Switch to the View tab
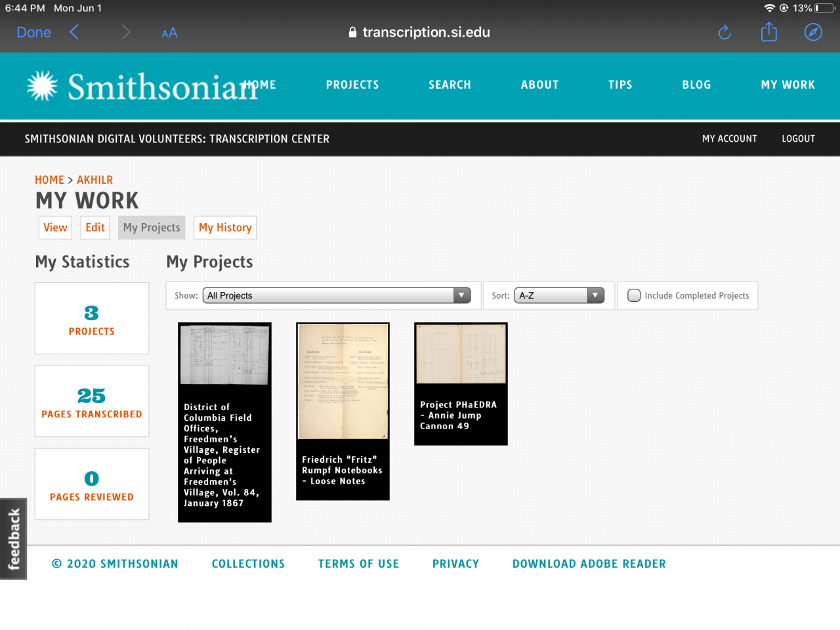The width and height of the screenshot is (840, 630). tap(55, 227)
